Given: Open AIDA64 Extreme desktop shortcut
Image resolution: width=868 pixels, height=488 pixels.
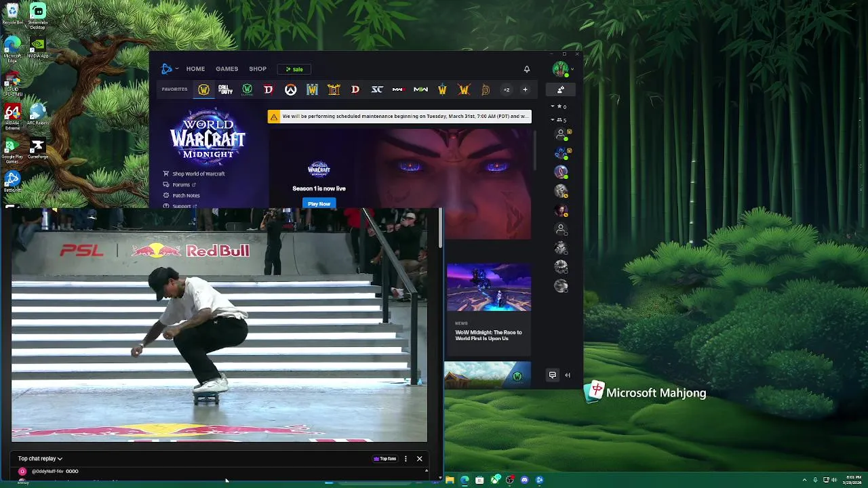Looking at the screenshot, I should pyautogui.click(x=12, y=117).
